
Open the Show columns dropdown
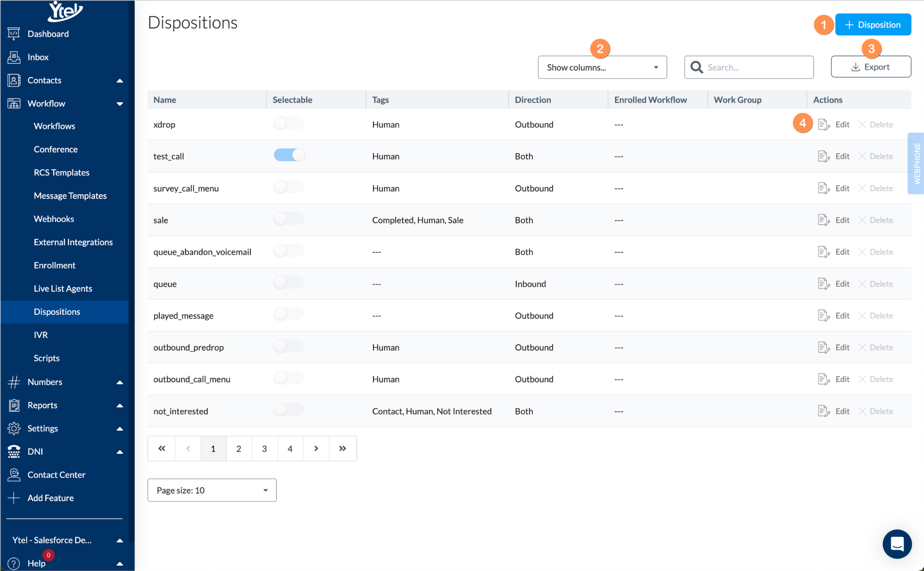click(602, 67)
